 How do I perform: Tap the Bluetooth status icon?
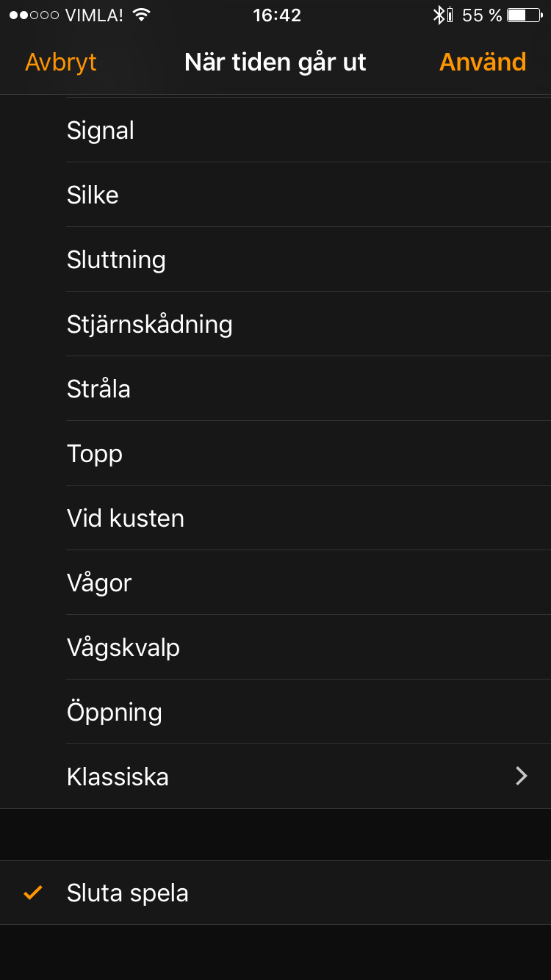[x=439, y=15]
